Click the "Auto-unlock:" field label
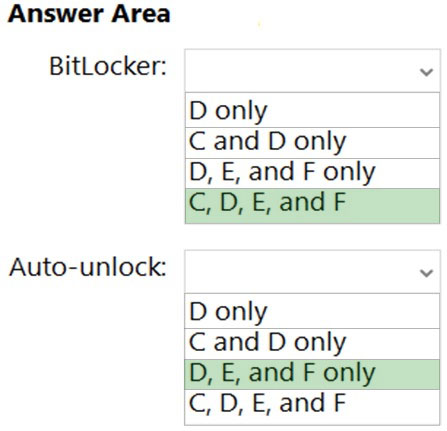The height and width of the screenshot is (431, 447). click(x=88, y=267)
